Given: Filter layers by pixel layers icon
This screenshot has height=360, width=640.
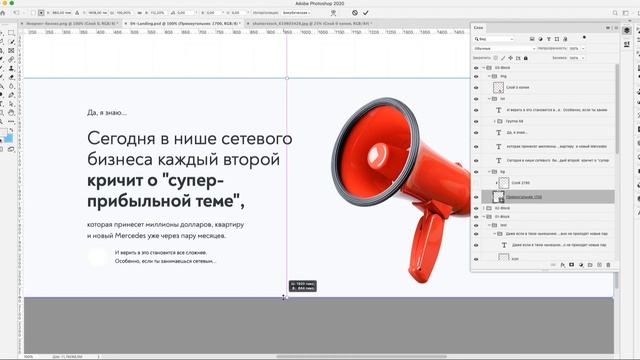Looking at the screenshot, I should pyautogui.click(x=532, y=39).
